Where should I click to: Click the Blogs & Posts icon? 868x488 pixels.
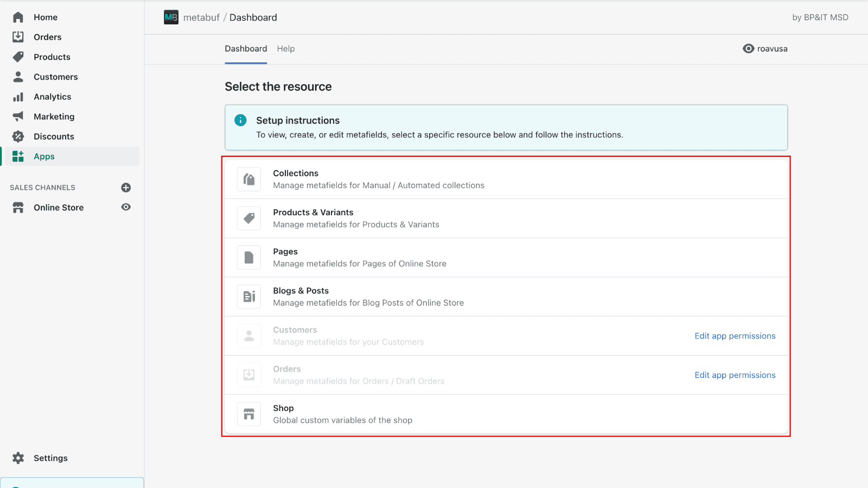[x=248, y=296]
